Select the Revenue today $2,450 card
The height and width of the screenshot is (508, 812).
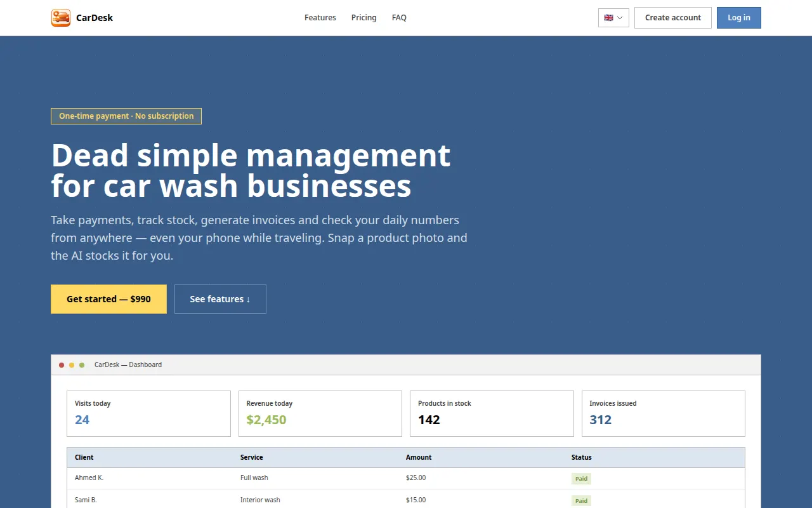coord(320,413)
